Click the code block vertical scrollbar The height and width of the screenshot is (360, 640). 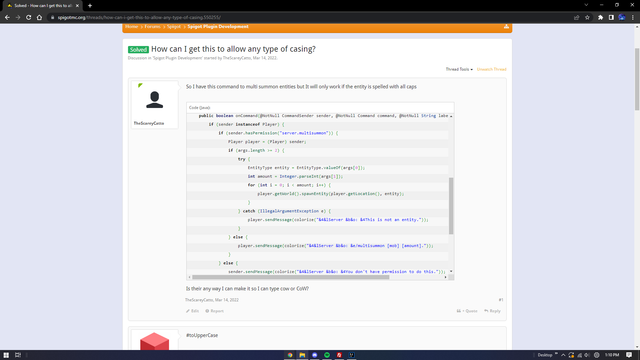pyautogui.click(x=451, y=206)
